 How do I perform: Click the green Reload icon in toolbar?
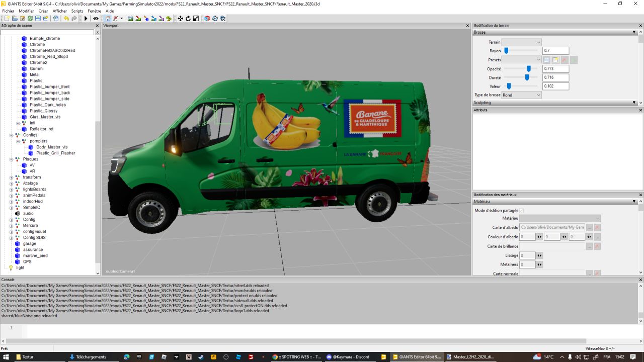[30, 19]
